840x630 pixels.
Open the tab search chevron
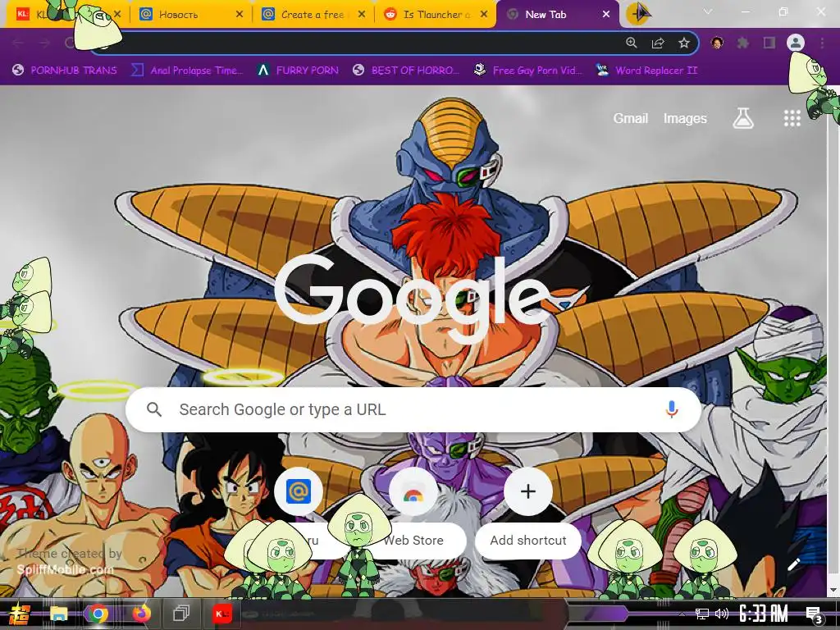[x=708, y=11]
